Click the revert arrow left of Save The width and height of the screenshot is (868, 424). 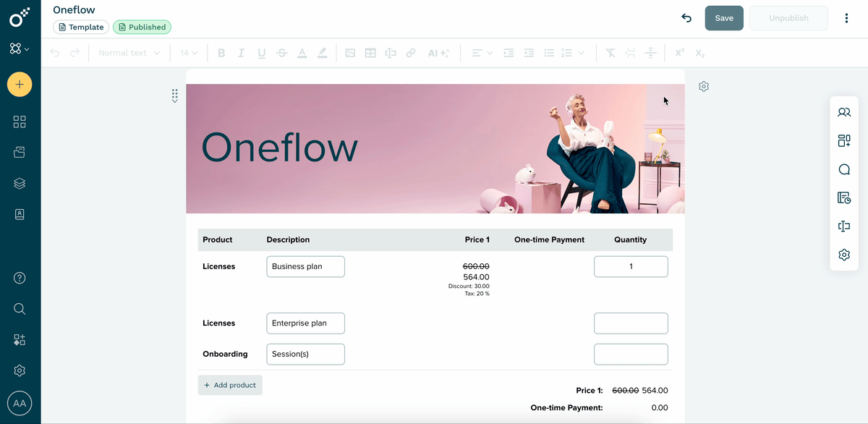[686, 18]
